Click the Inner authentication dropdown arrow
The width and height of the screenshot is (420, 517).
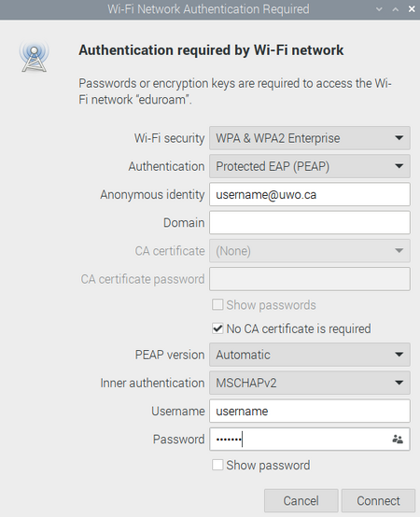point(399,383)
